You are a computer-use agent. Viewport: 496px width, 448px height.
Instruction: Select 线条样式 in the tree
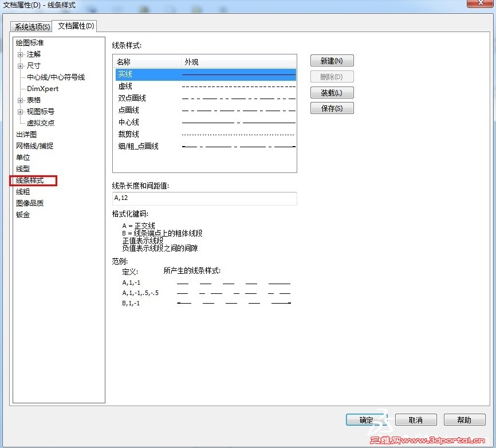tap(30, 180)
